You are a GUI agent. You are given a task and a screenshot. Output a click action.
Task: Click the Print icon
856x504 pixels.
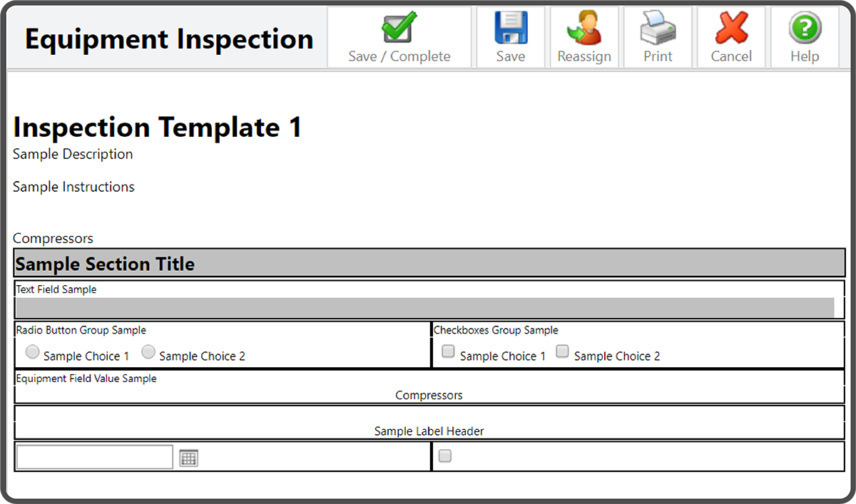tap(657, 28)
